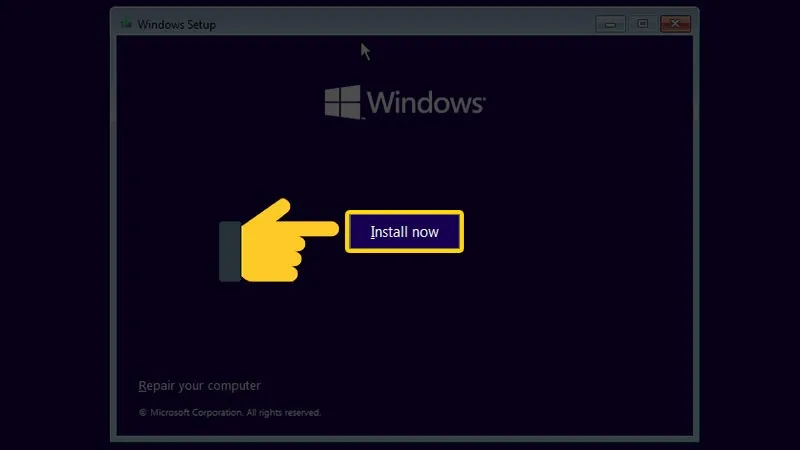Click the empty area of the title bar
800x450 pixels.
pyautogui.click(x=400, y=24)
